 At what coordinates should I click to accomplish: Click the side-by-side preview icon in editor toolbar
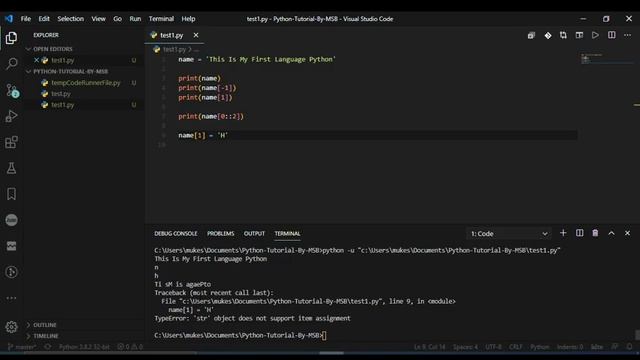(579, 36)
